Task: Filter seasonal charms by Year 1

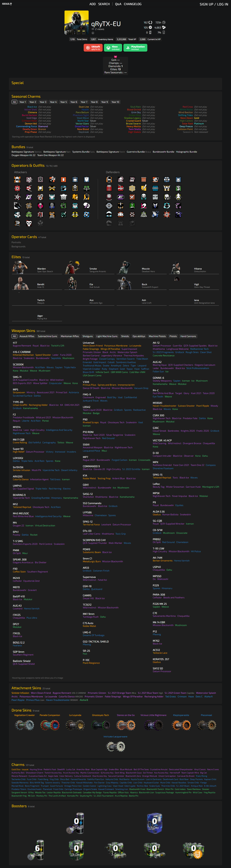Action: tap(23, 102)
